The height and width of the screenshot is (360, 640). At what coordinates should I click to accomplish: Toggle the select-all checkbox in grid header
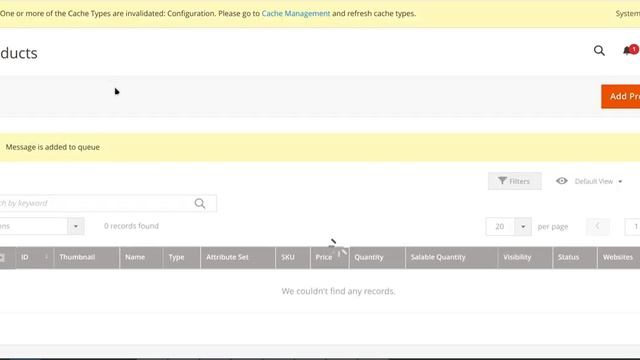pyautogui.click(x=2, y=258)
